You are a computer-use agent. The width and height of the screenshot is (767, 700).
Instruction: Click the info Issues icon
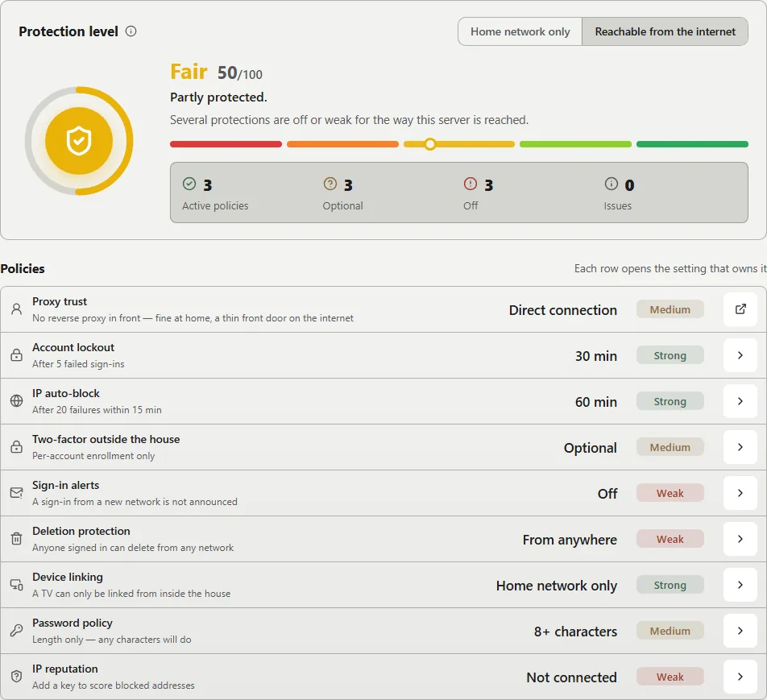click(611, 184)
